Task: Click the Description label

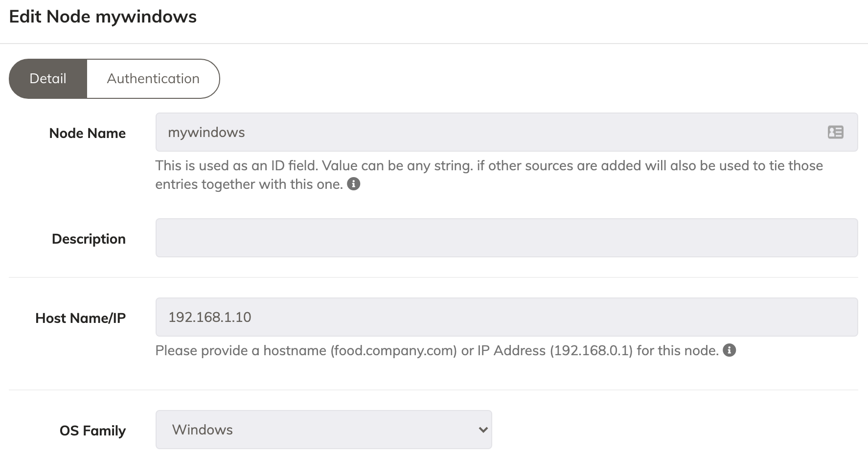Action: coord(89,239)
